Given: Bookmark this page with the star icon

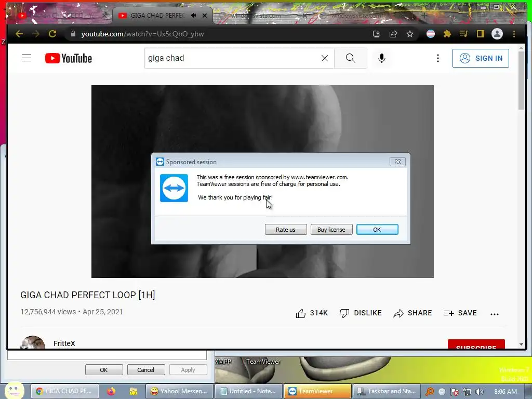Looking at the screenshot, I should click(410, 34).
